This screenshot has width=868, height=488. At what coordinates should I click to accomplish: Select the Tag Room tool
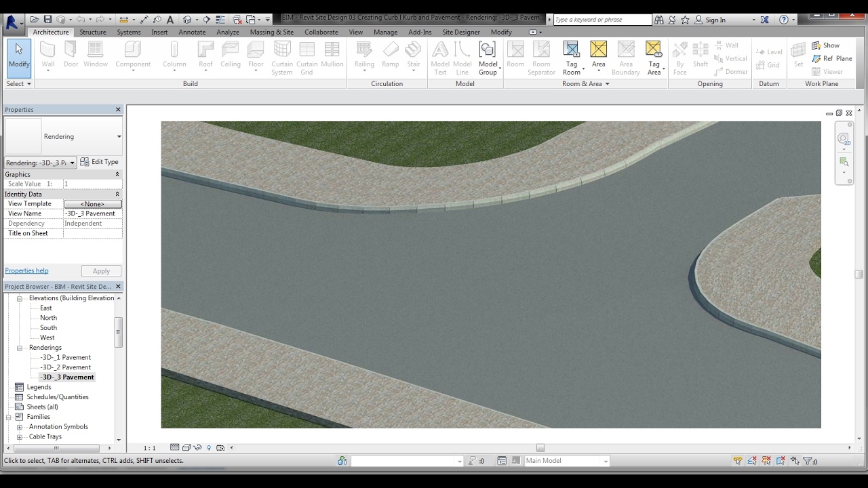572,58
